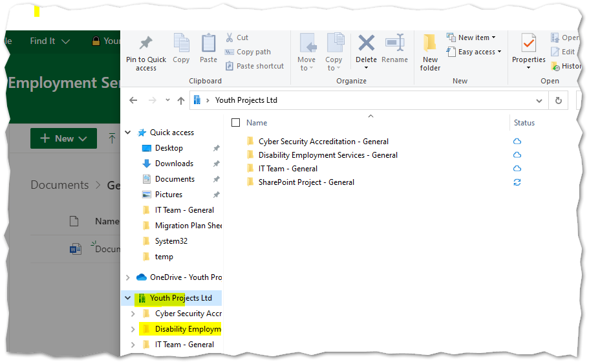Click the forward navigation arrow

[152, 100]
